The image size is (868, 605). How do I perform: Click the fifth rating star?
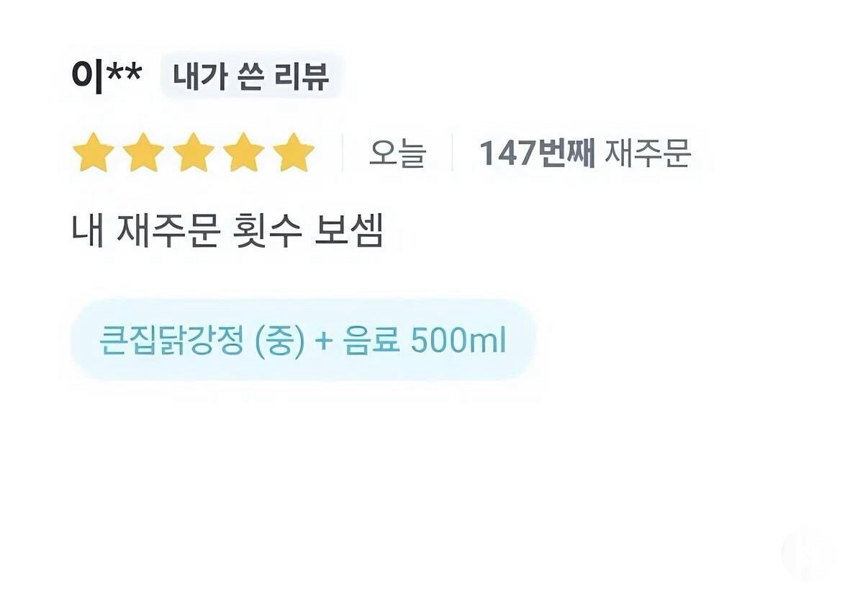tap(294, 153)
